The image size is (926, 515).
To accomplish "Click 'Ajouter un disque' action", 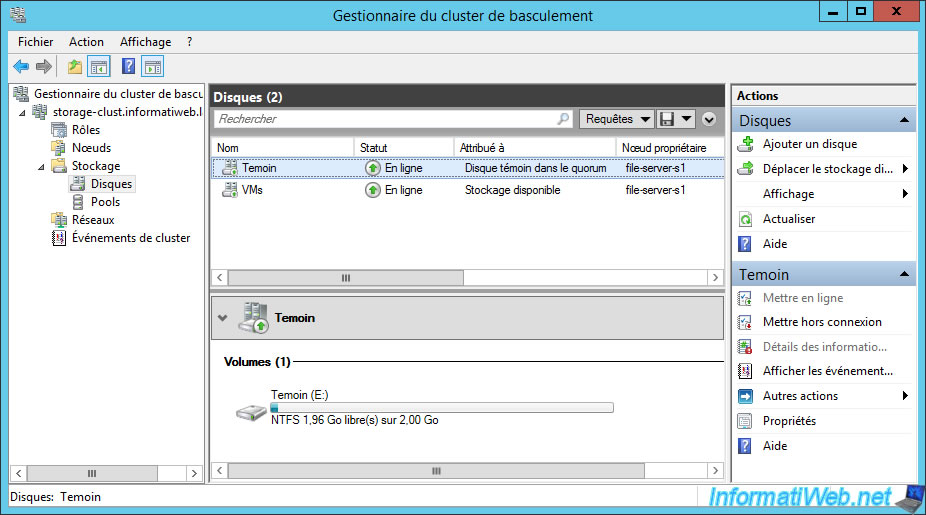I will [x=809, y=144].
